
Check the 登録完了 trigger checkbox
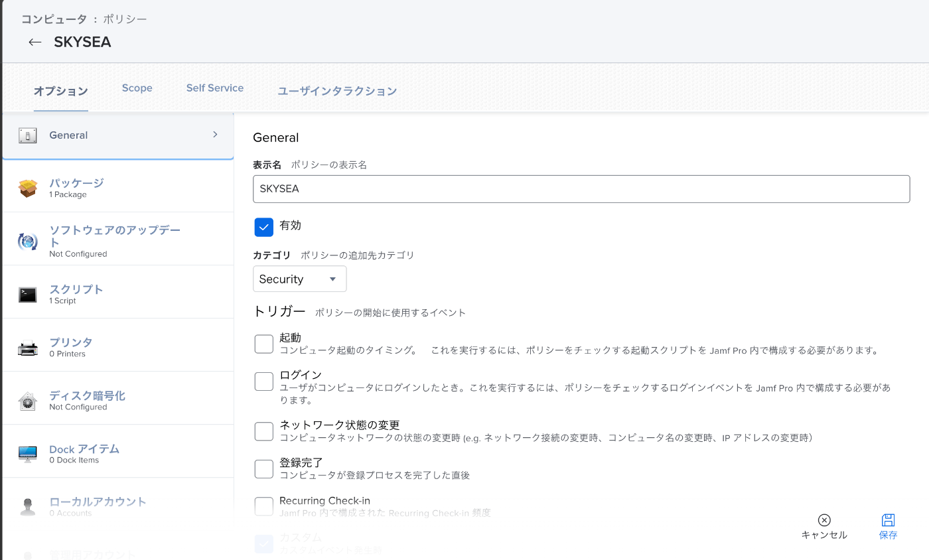coord(264,469)
